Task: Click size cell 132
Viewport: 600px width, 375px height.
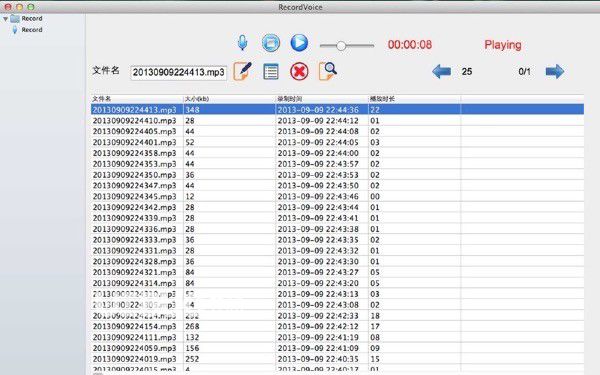Action: tap(192, 338)
